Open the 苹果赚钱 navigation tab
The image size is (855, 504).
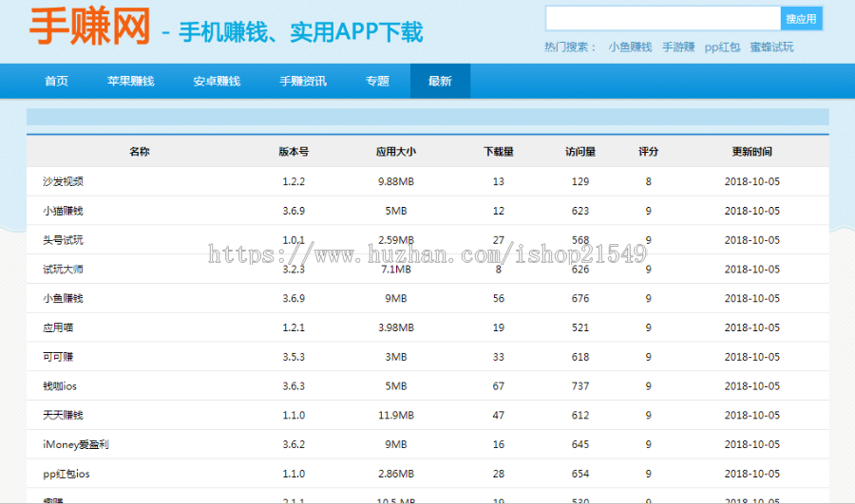[x=131, y=82]
